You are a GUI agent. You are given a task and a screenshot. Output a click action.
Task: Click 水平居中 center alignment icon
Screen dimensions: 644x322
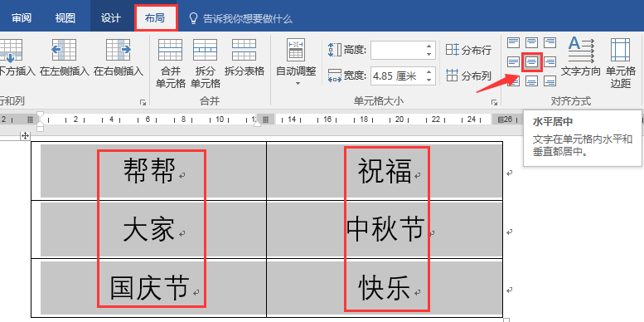tap(532, 62)
